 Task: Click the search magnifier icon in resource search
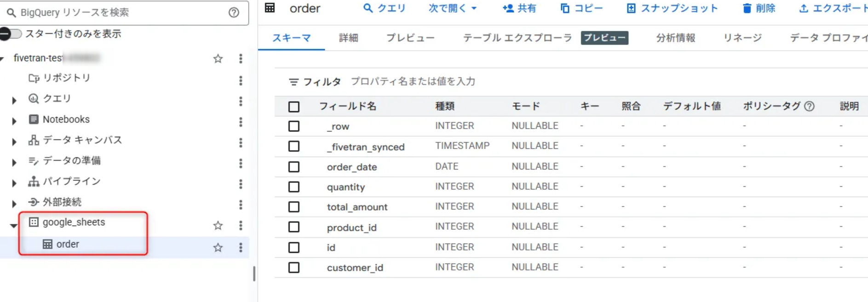point(11,12)
